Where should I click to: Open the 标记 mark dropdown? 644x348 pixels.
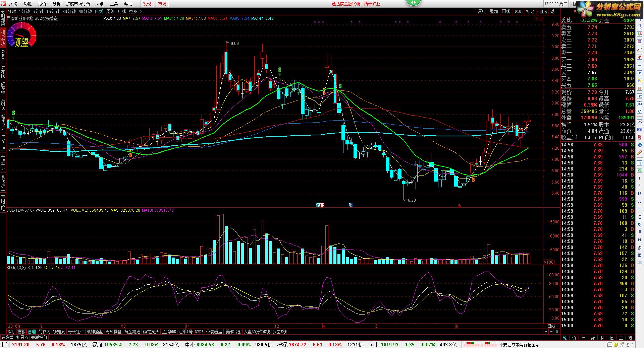tap(530, 11)
